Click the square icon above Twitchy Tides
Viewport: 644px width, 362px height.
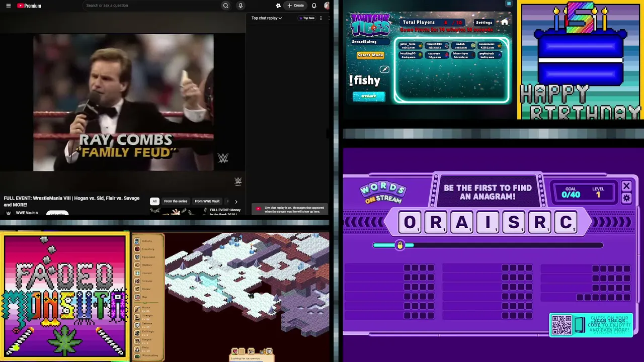509,4
